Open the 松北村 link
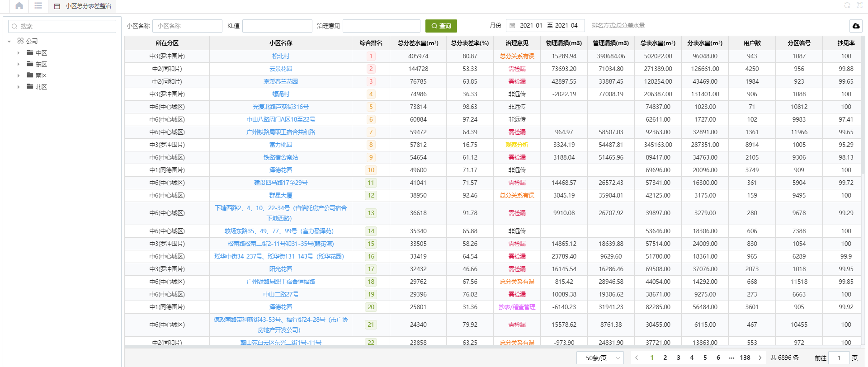The width and height of the screenshot is (868, 367). [x=280, y=56]
